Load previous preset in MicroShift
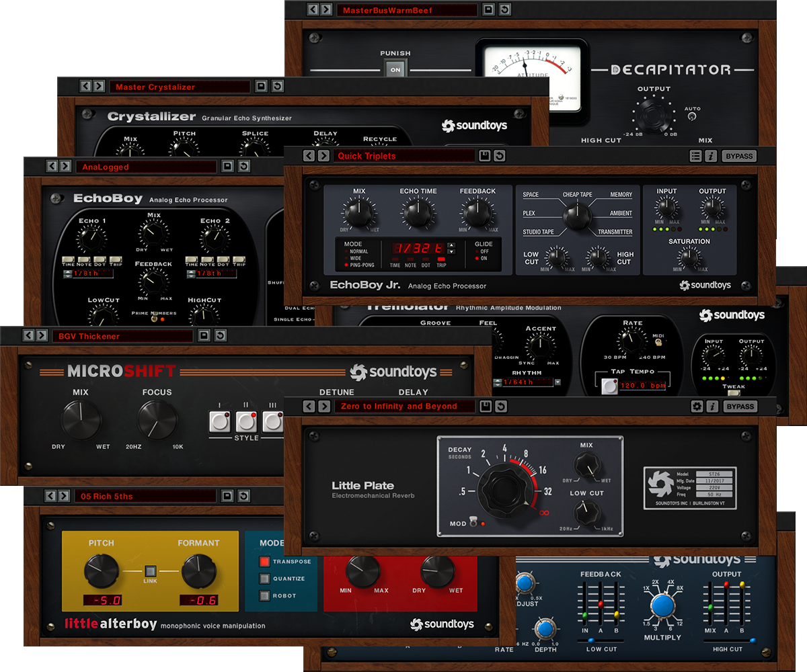This screenshot has width=807, height=672. tap(28, 335)
